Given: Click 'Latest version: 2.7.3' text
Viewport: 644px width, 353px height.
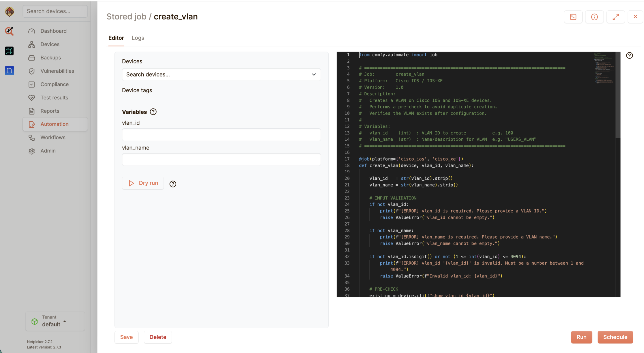Looking at the screenshot, I should tap(44, 347).
